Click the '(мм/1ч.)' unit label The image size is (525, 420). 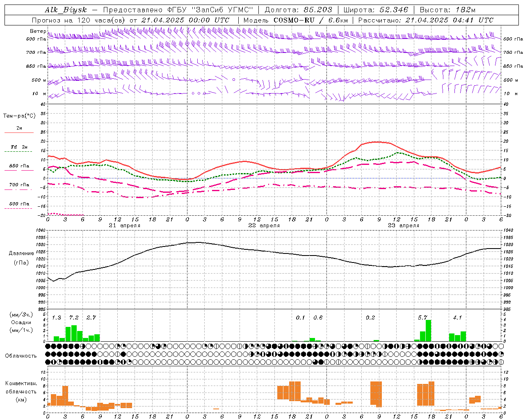21,330
